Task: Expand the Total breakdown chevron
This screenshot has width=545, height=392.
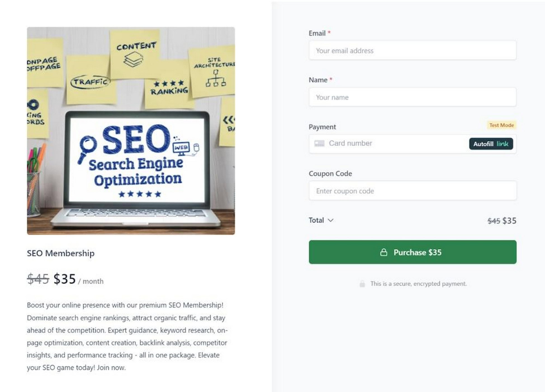Action: [x=330, y=220]
